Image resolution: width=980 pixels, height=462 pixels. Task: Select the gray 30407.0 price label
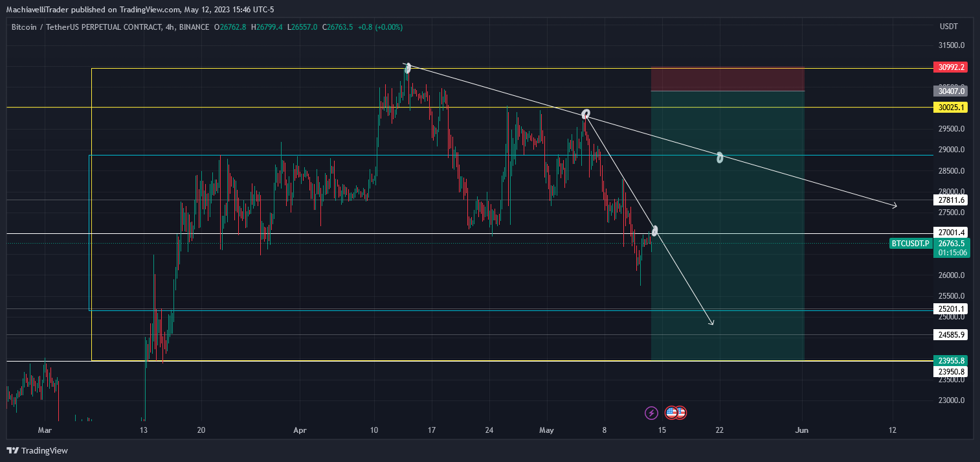[x=951, y=91]
